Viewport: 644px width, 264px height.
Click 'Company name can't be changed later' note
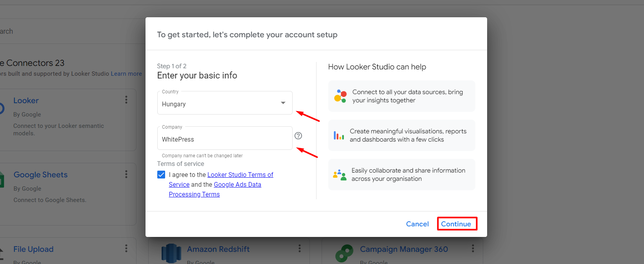[202, 156]
